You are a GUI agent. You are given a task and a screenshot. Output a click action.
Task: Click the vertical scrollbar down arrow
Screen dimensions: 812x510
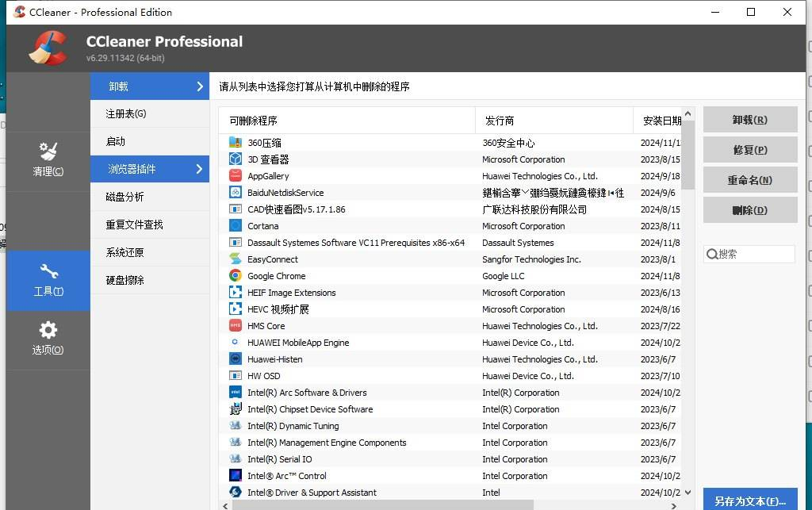pos(688,493)
